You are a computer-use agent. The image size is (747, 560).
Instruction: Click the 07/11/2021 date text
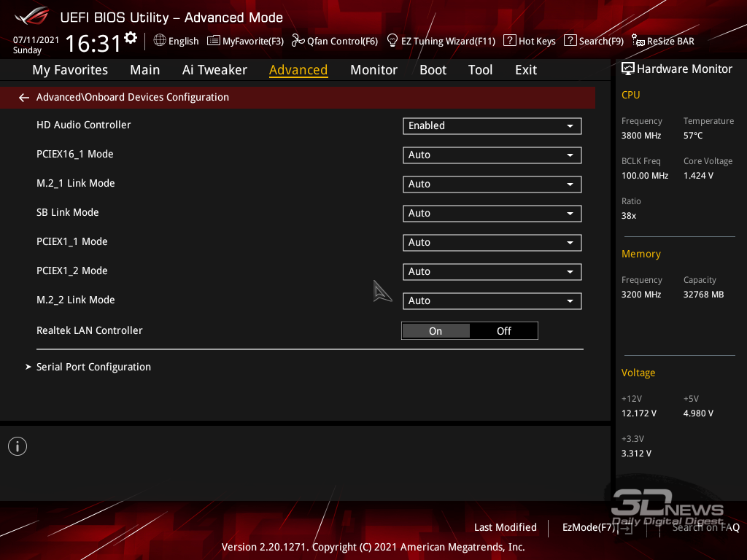pyautogui.click(x=36, y=40)
